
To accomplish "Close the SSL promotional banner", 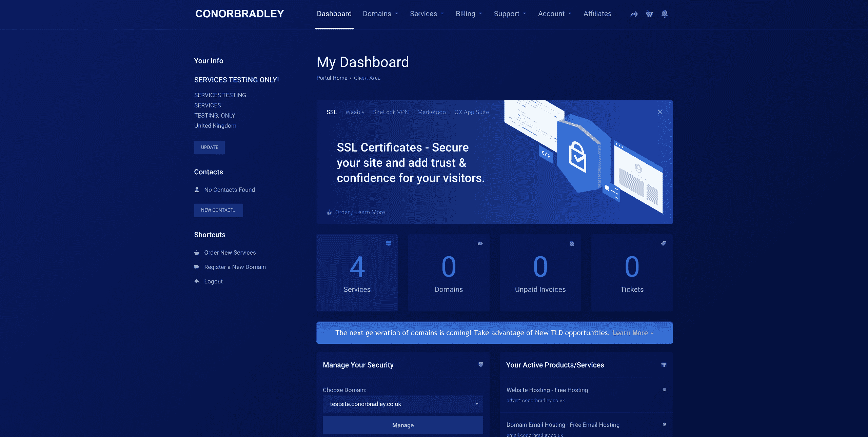I will (x=660, y=112).
